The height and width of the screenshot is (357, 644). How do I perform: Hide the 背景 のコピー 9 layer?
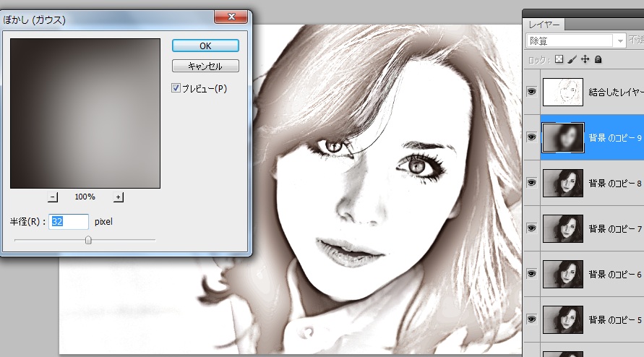coord(531,137)
